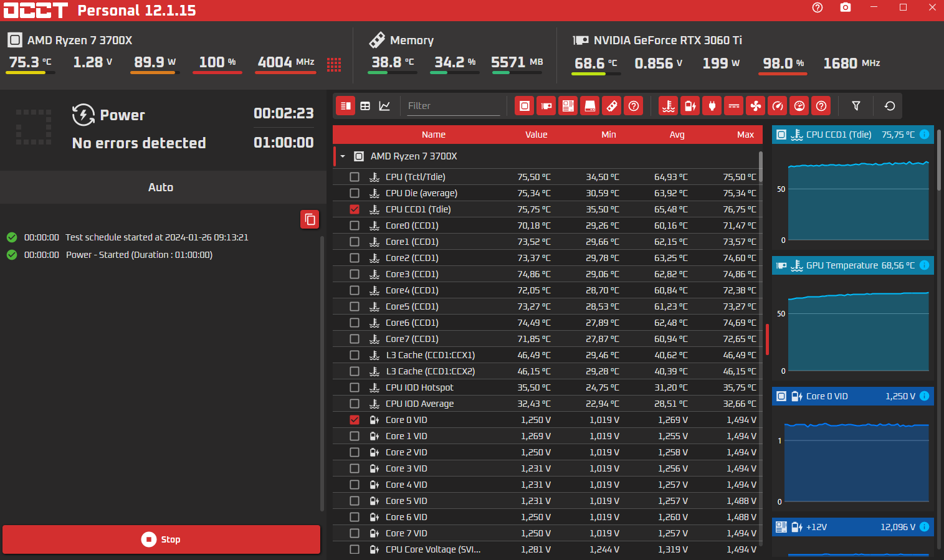This screenshot has height=560, width=944.
Task: Click the Filter text field
Action: tap(453, 106)
